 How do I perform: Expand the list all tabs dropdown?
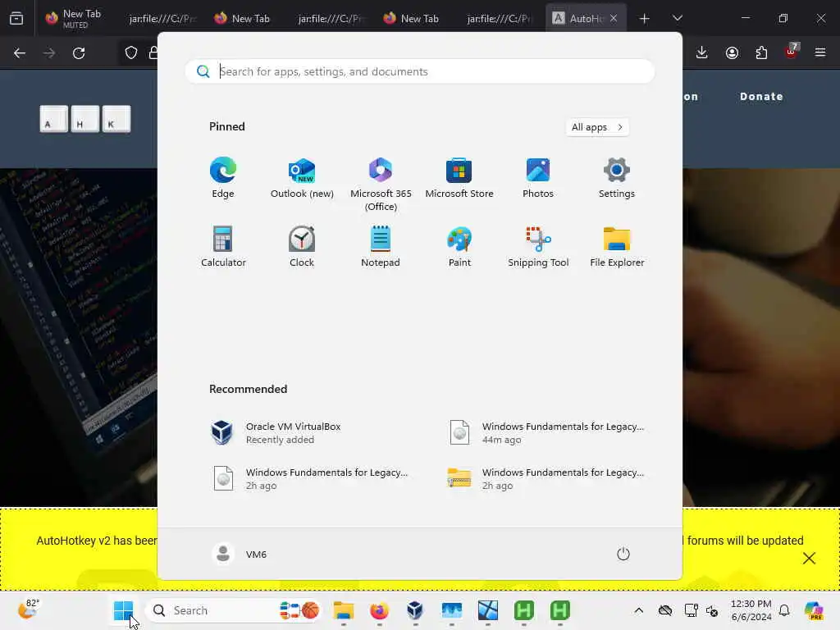tap(677, 18)
